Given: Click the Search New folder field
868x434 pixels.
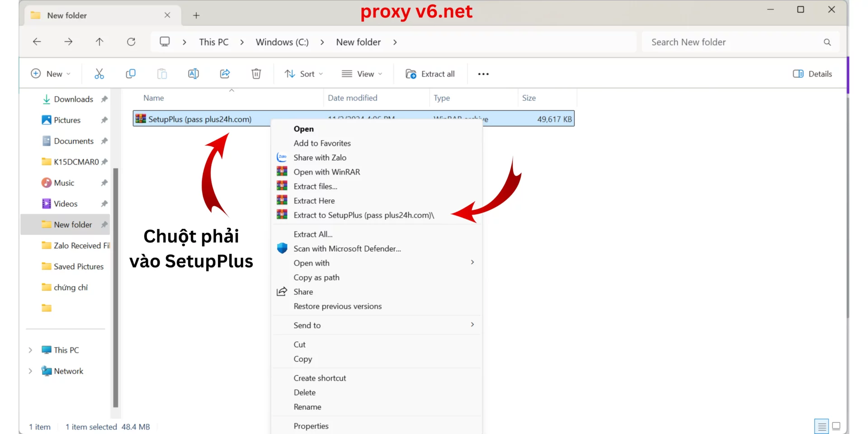Looking at the screenshot, I should 741,42.
